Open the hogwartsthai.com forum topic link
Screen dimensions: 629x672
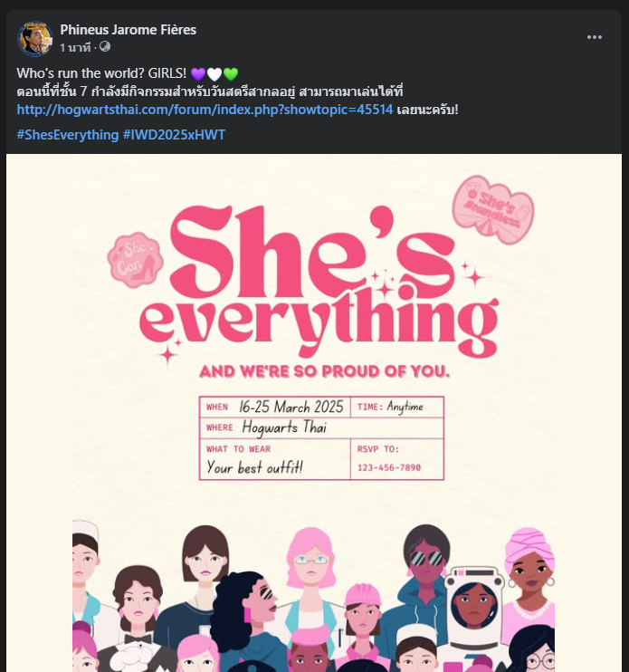(x=205, y=110)
